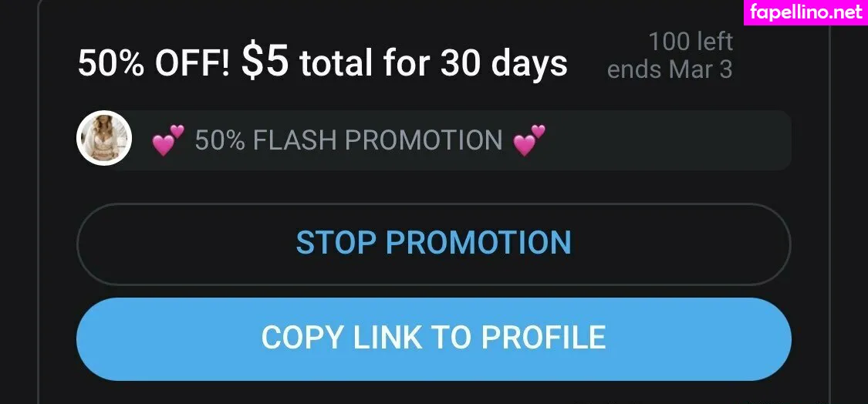Screen dimensions: 868x404
Task: Select the 50% FLASH PROMOTION message text
Action: pos(349,140)
